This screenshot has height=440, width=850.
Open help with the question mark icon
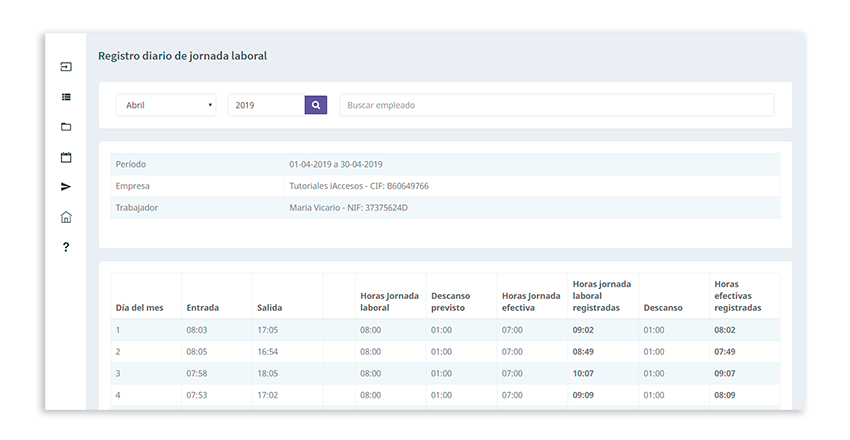click(66, 247)
